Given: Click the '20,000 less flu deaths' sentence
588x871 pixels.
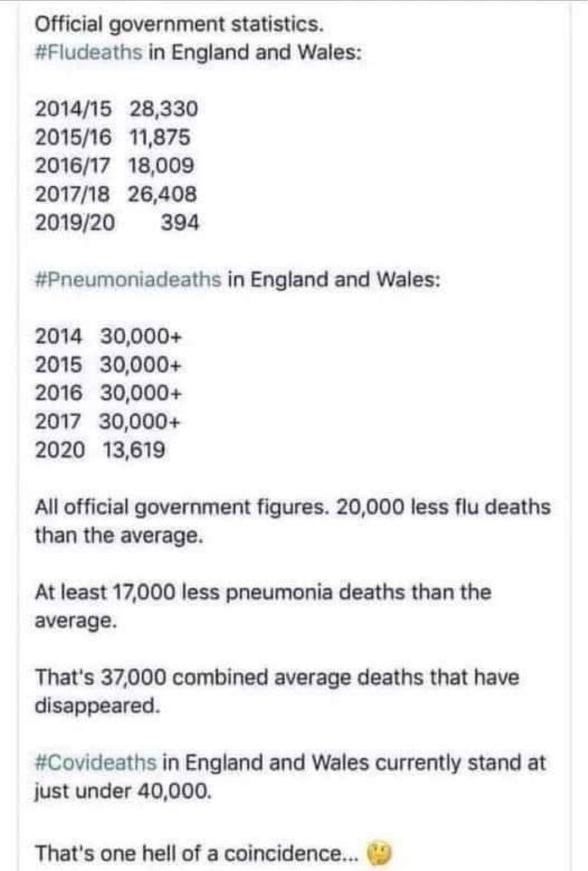Looking at the screenshot, I should click(292, 521).
